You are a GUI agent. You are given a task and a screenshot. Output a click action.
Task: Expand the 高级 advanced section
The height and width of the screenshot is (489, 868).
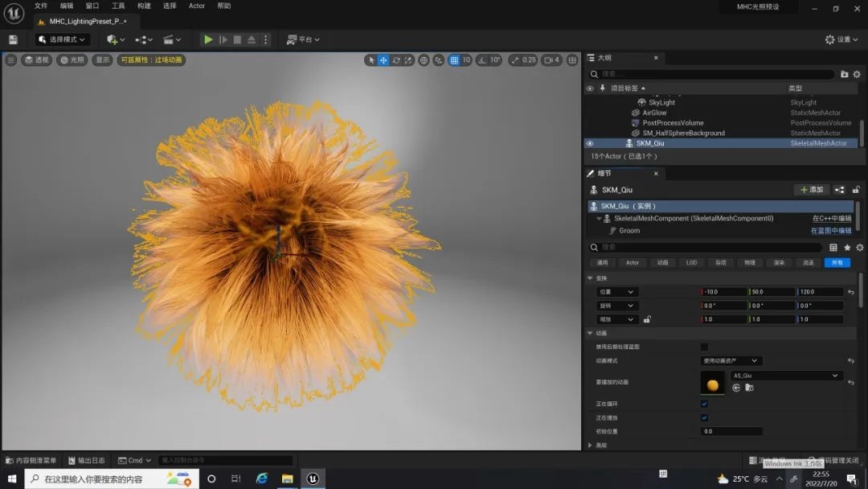point(591,445)
